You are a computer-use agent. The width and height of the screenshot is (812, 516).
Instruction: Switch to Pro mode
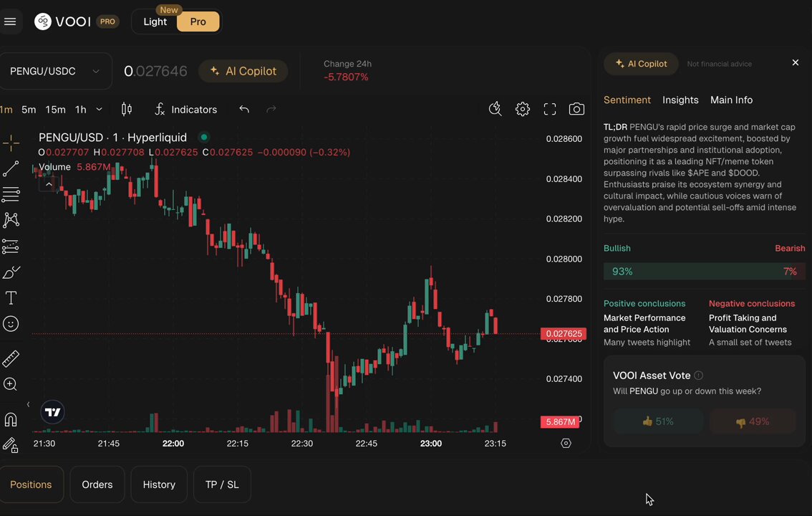click(x=198, y=21)
